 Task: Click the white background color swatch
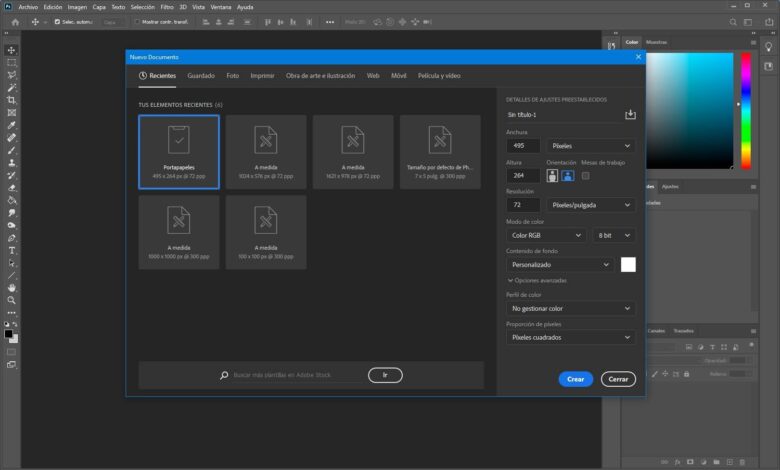(x=628, y=265)
